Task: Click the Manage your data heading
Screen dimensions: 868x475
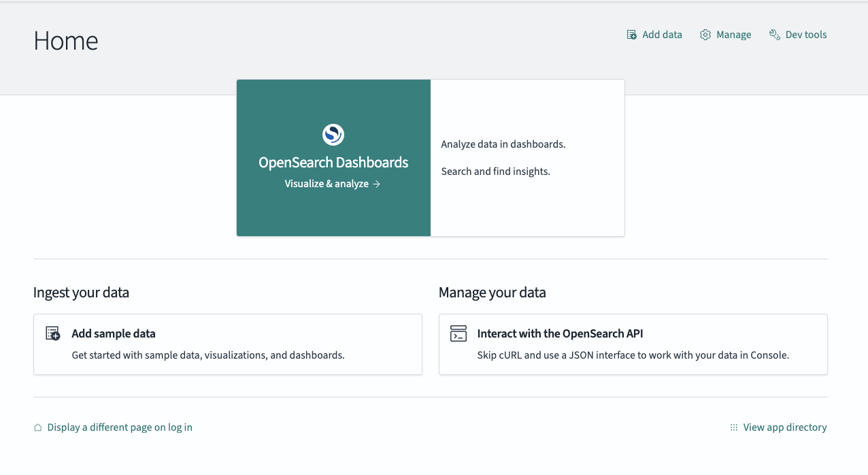Action: 493,293
